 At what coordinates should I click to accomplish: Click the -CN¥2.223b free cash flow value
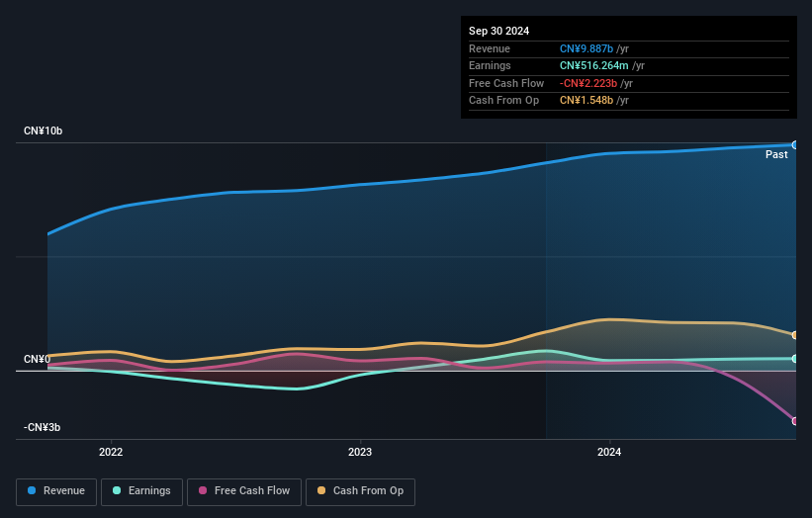588,83
